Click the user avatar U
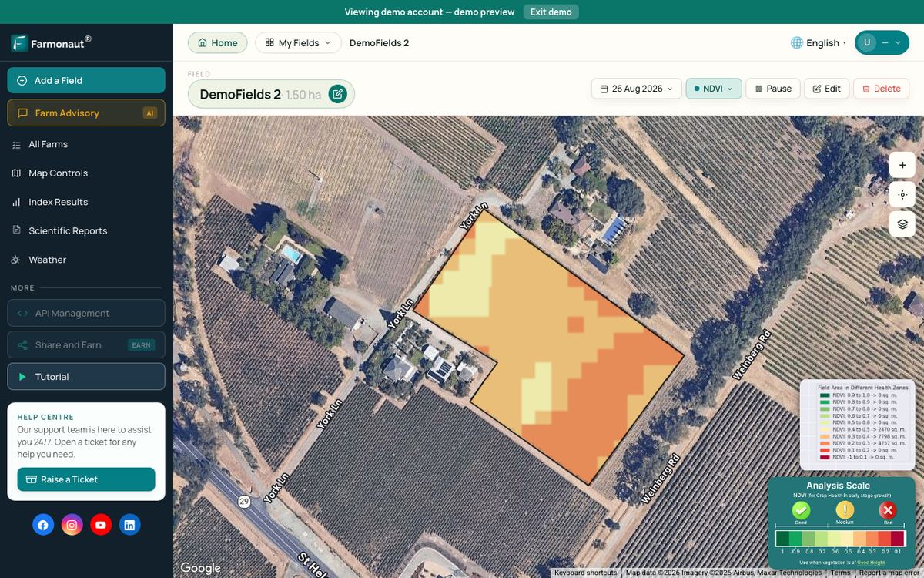The width and height of the screenshot is (924, 578). pyautogui.click(x=867, y=42)
